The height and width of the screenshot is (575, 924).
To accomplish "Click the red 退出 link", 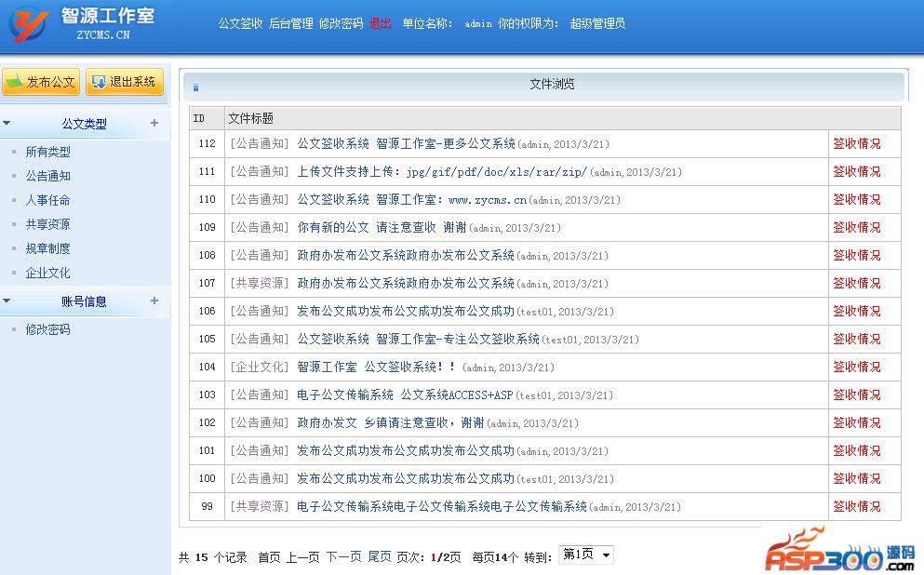I will tap(380, 23).
